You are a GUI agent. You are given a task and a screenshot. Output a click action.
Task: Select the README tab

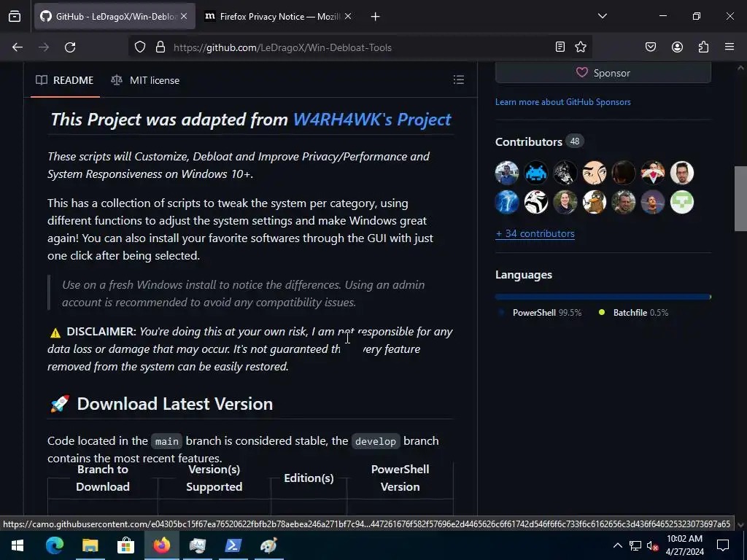pyautogui.click(x=65, y=80)
